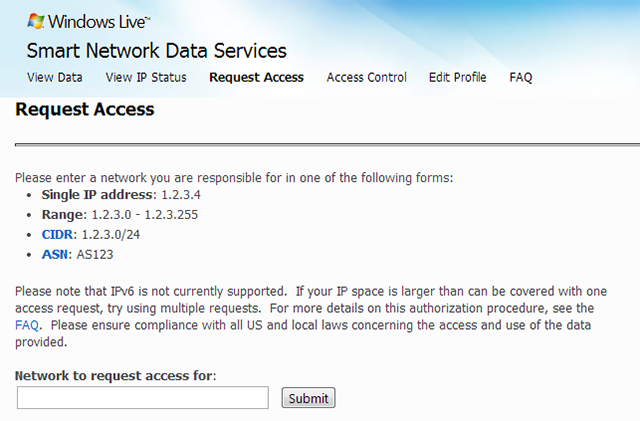The height and width of the screenshot is (421, 640).
Task: Select the Request Access navigation item
Action: coord(256,77)
